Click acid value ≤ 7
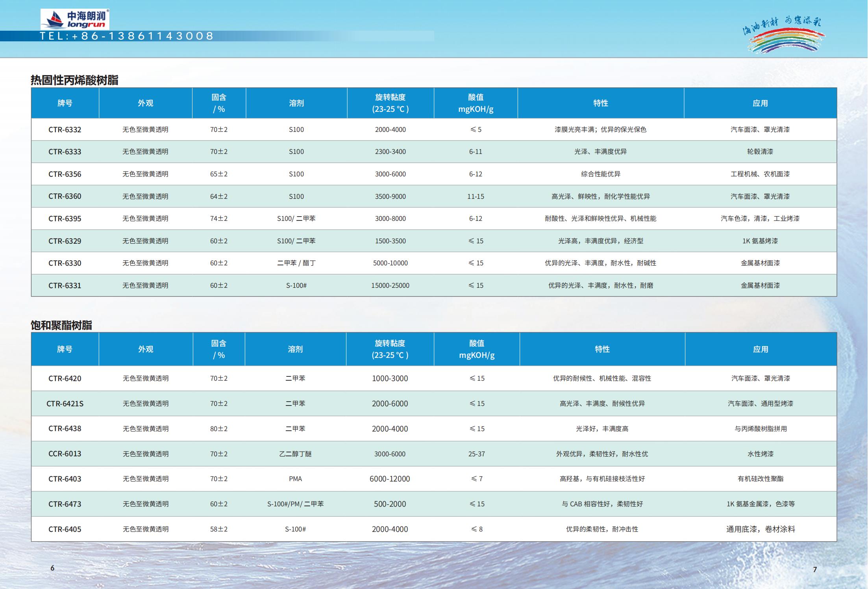 click(x=477, y=479)
